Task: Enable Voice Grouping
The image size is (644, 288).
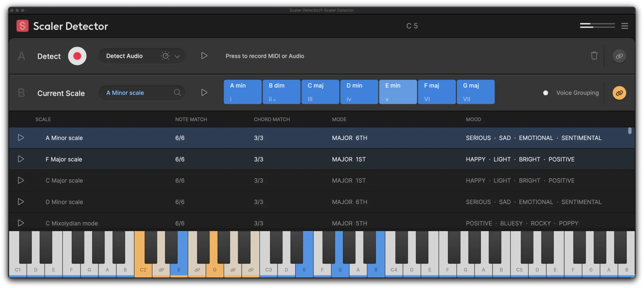Action: pyautogui.click(x=545, y=93)
